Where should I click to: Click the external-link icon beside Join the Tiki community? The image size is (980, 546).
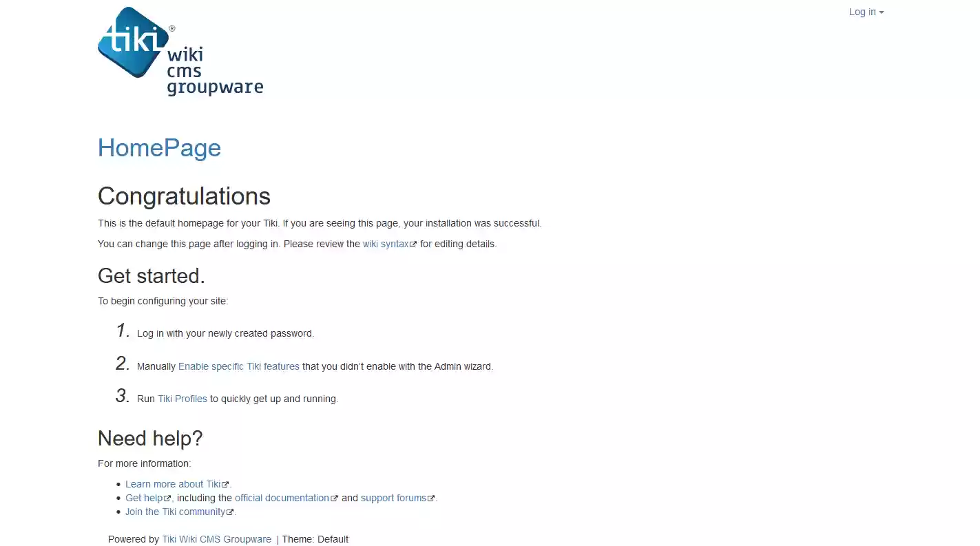pos(231,511)
